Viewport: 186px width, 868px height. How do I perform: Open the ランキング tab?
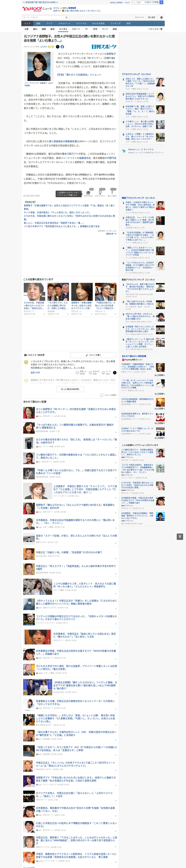(x=115, y=23)
